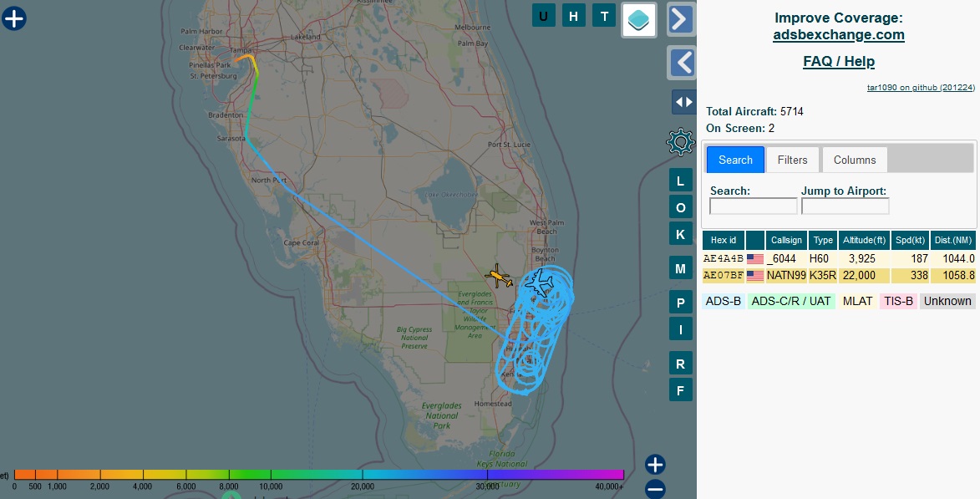
Task: Switch to the Filters tab
Action: (x=792, y=160)
